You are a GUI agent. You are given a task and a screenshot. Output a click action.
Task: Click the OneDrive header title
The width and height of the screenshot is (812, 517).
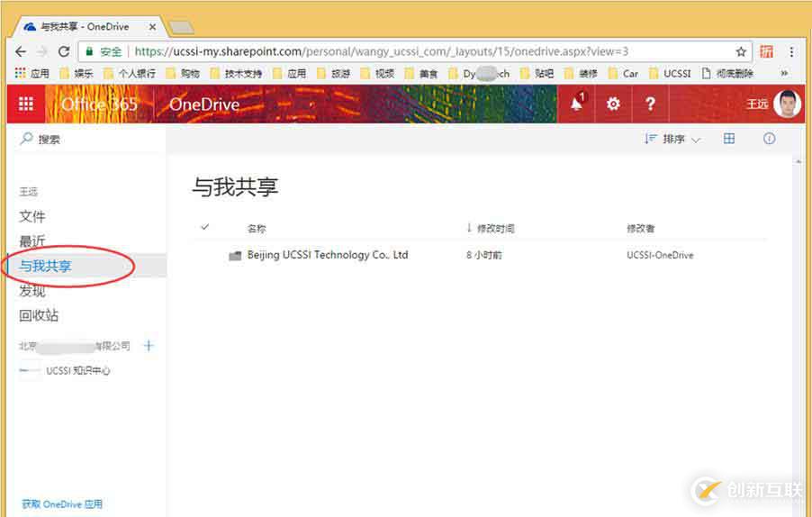pos(204,104)
